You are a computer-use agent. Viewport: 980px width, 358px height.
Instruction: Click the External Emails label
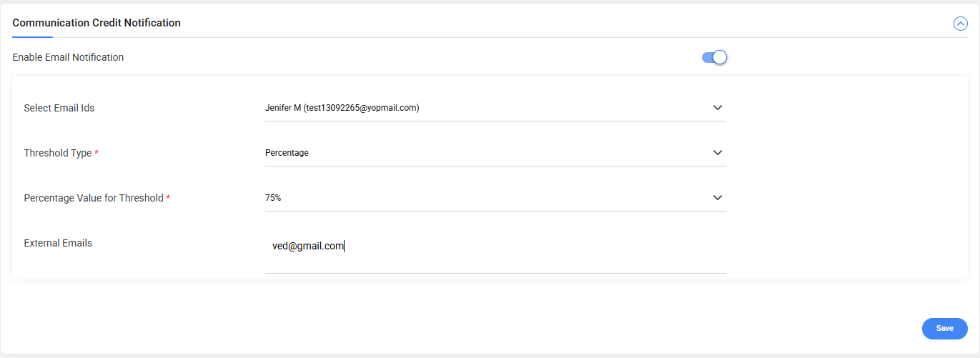58,243
